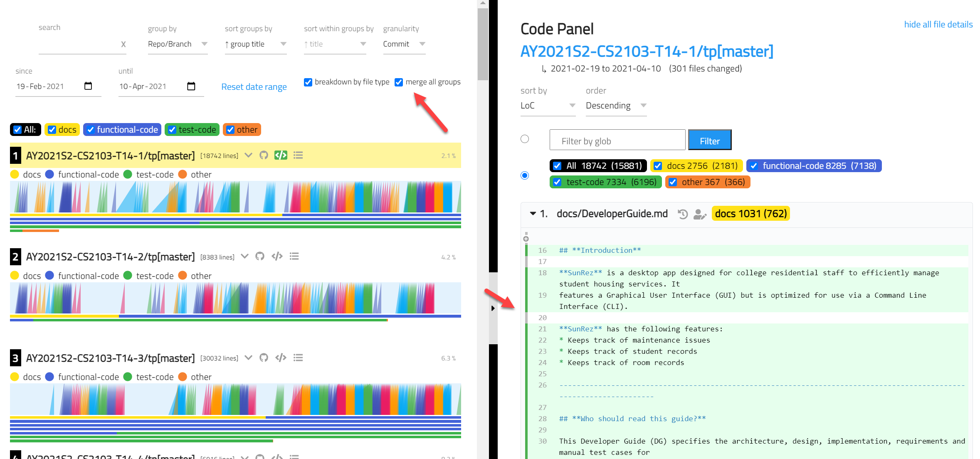Open the sort by LoC dropdown
This screenshot has width=980, height=459.
point(548,105)
